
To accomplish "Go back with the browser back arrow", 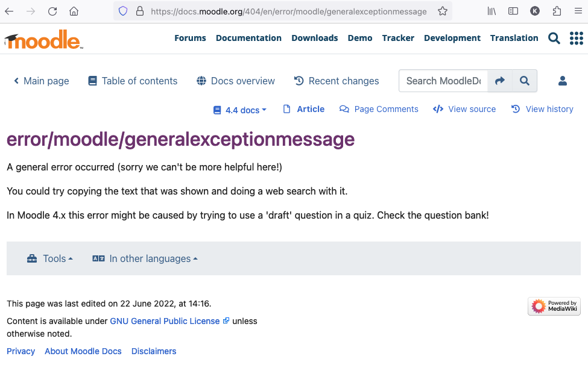I will point(9,11).
